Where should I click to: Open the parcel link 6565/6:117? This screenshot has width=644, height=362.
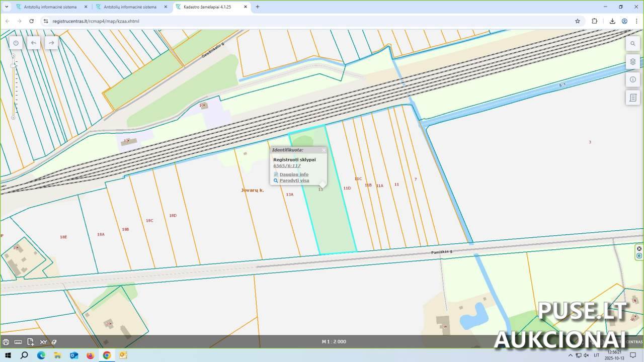(287, 166)
